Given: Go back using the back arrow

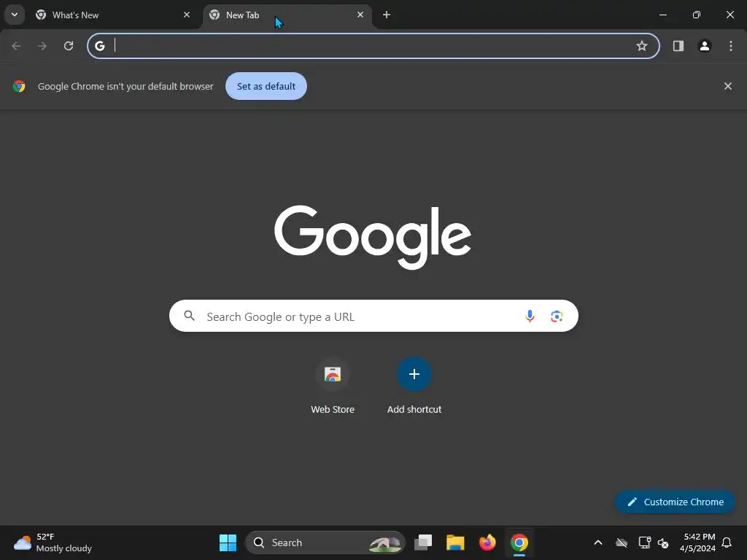Looking at the screenshot, I should click(x=16, y=46).
